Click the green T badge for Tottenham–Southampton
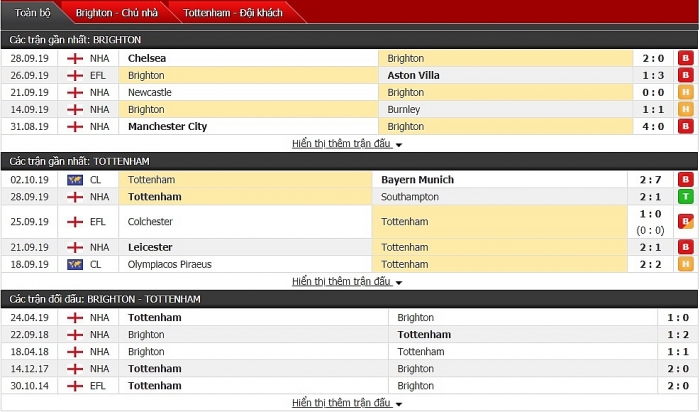The width and height of the screenshot is (700, 412). coord(686,197)
